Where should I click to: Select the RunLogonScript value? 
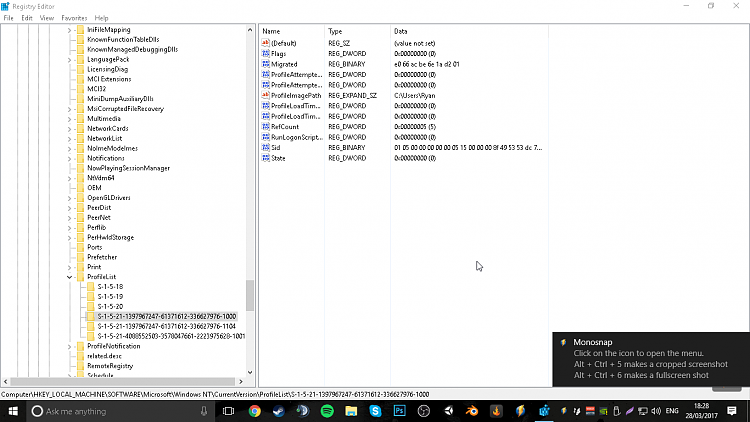click(x=297, y=137)
